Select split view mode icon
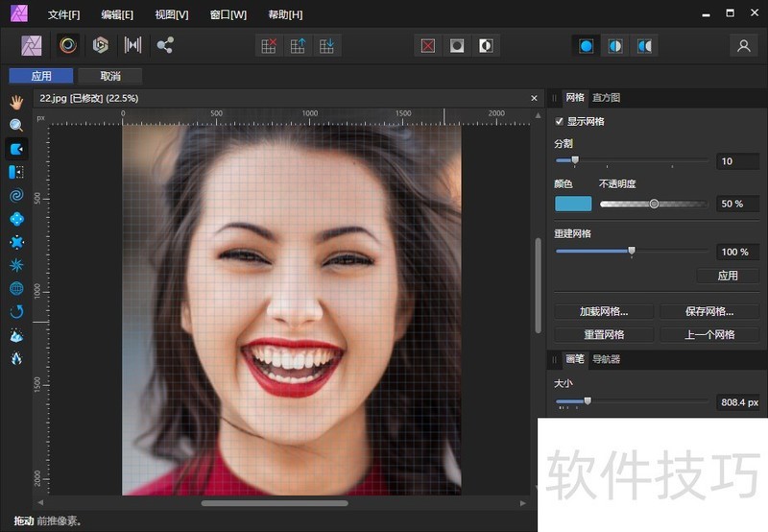The image size is (768, 532). [615, 46]
